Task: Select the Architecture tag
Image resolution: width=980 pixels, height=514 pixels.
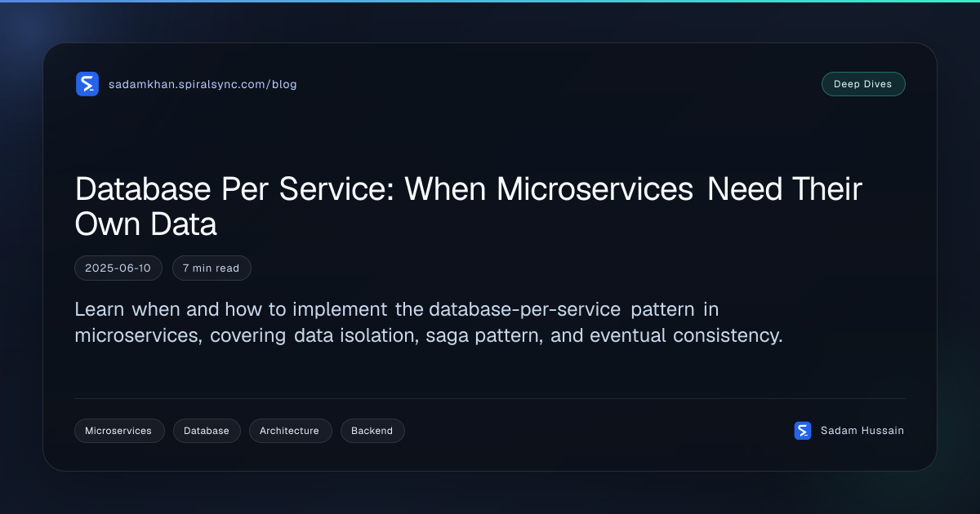Action: tap(290, 431)
